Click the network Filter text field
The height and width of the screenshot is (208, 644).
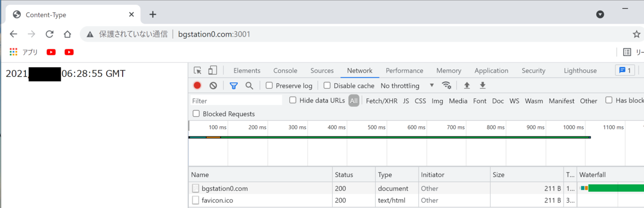point(236,101)
